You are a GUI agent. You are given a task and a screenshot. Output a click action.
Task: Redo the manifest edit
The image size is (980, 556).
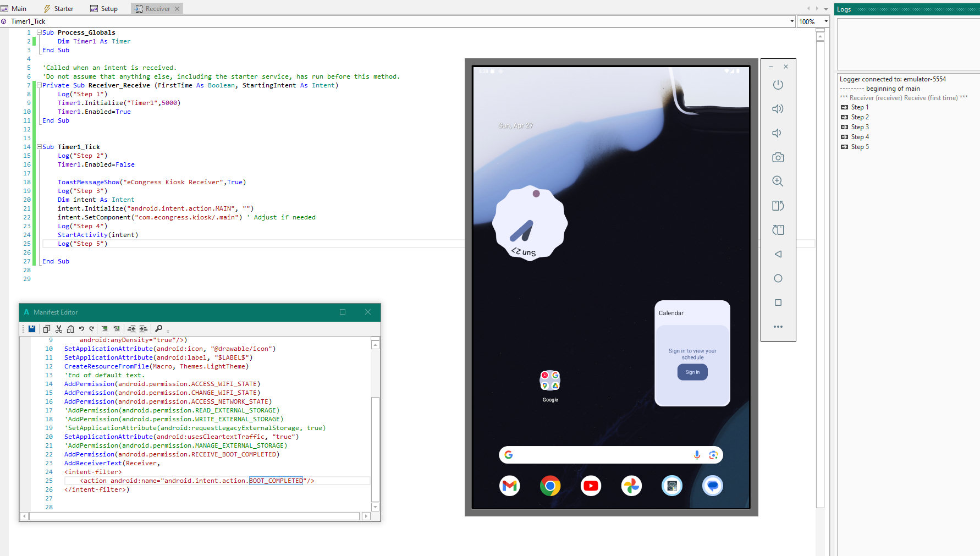point(92,329)
